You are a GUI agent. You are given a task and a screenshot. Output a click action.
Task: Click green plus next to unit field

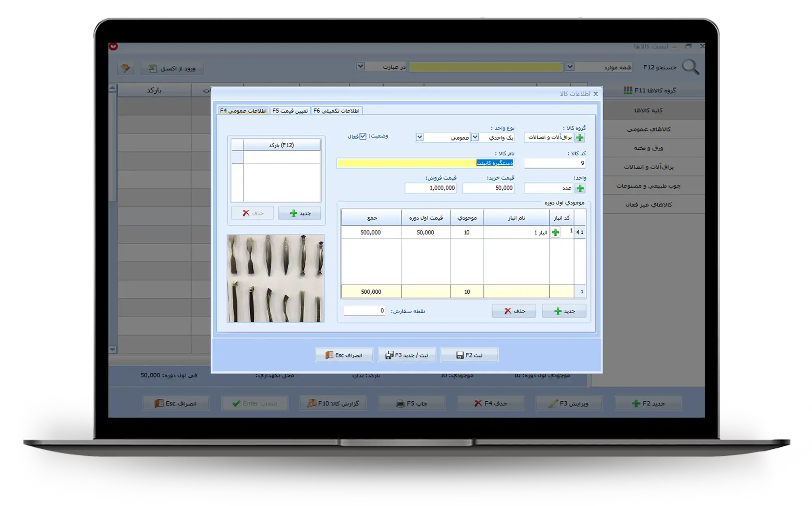point(580,188)
